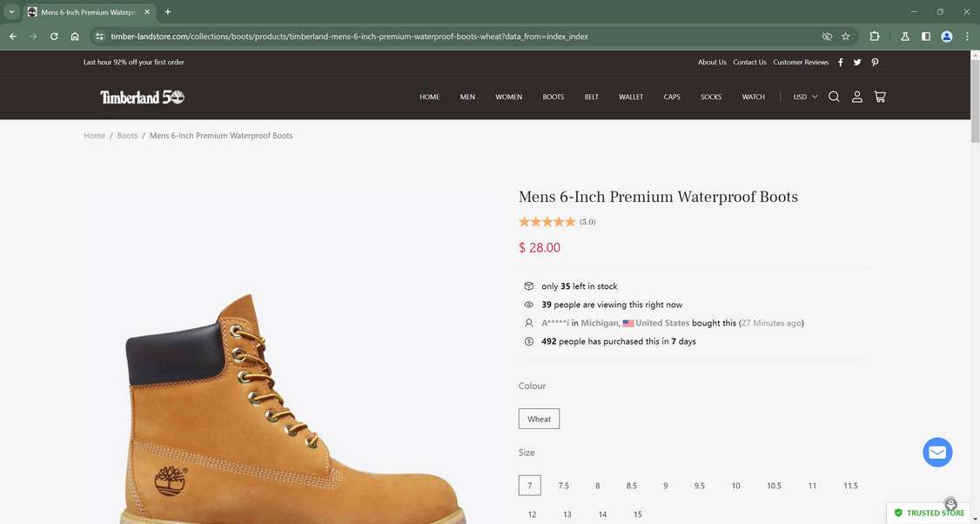Viewport: 980px width, 524px height.
Task: Open Chrome three-dot menu
Action: tap(967, 37)
